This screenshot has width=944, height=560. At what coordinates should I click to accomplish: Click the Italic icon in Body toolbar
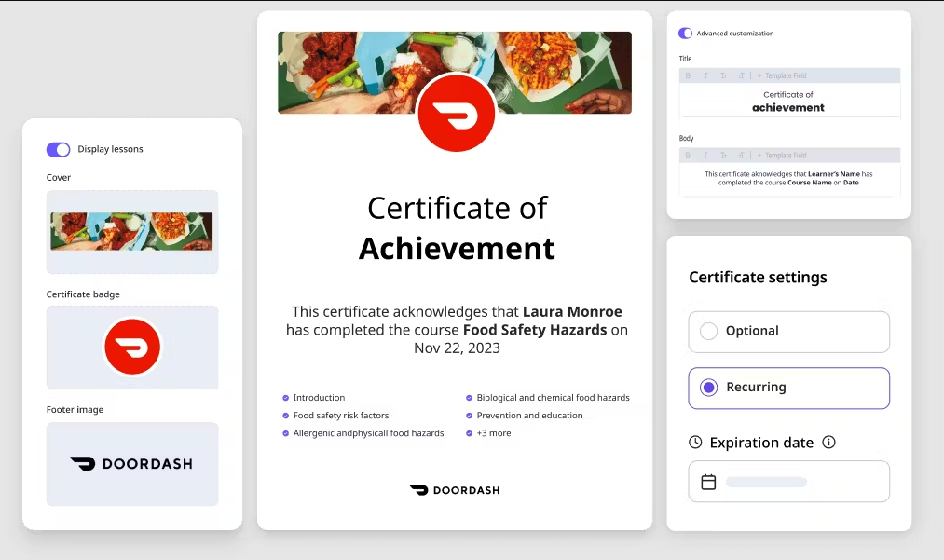click(705, 156)
